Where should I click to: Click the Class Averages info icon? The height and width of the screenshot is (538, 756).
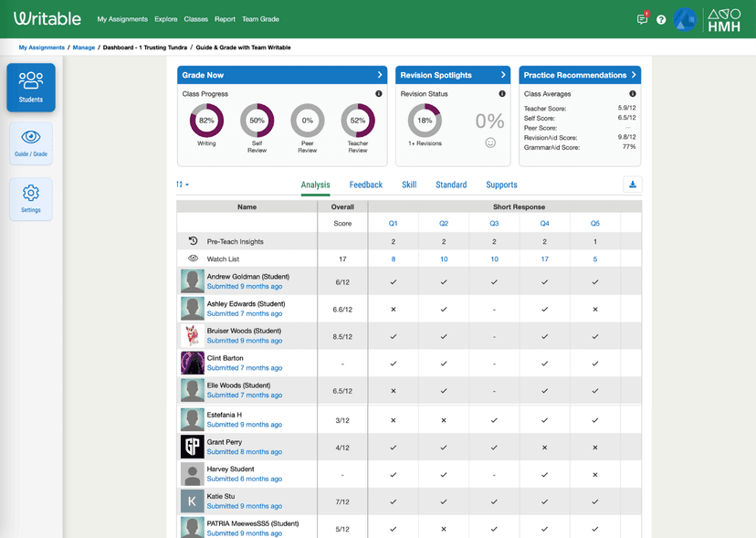[632, 94]
